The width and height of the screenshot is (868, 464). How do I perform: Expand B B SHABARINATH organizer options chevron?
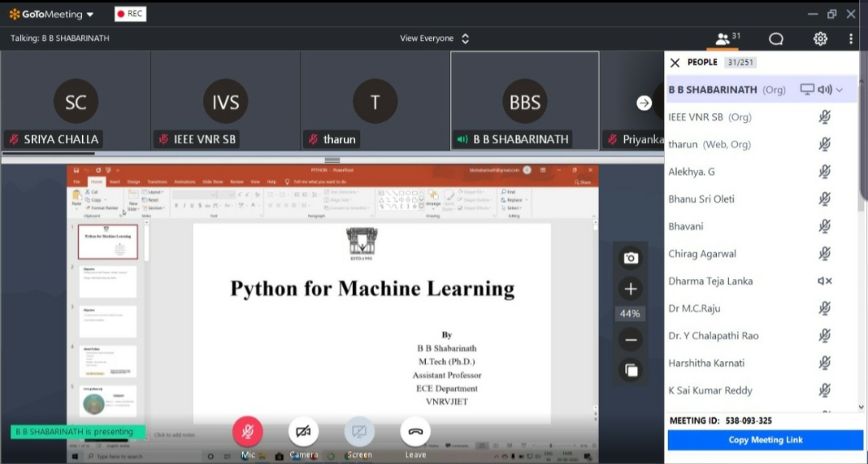(x=840, y=90)
